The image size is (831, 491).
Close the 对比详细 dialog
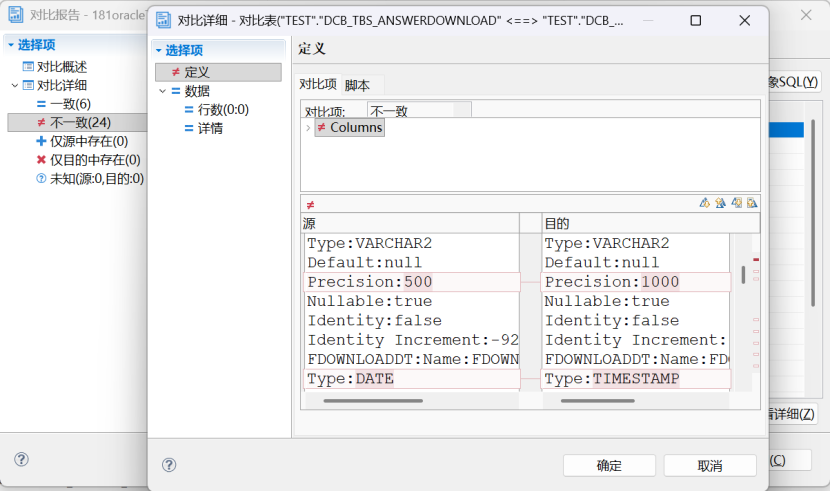point(745,20)
